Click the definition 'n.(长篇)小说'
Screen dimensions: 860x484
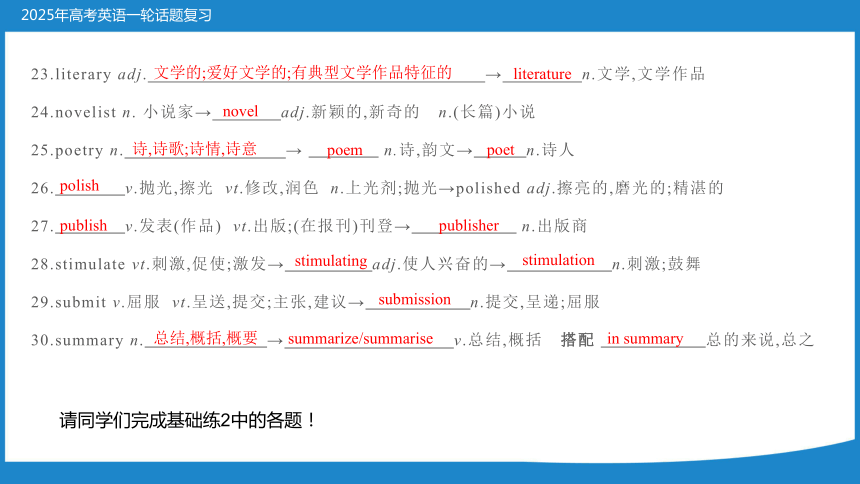click(x=486, y=112)
